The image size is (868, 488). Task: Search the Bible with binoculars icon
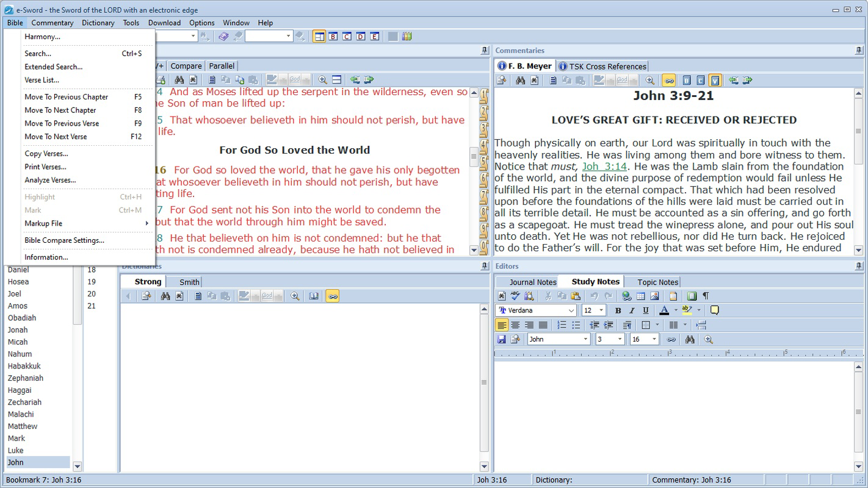tap(179, 80)
